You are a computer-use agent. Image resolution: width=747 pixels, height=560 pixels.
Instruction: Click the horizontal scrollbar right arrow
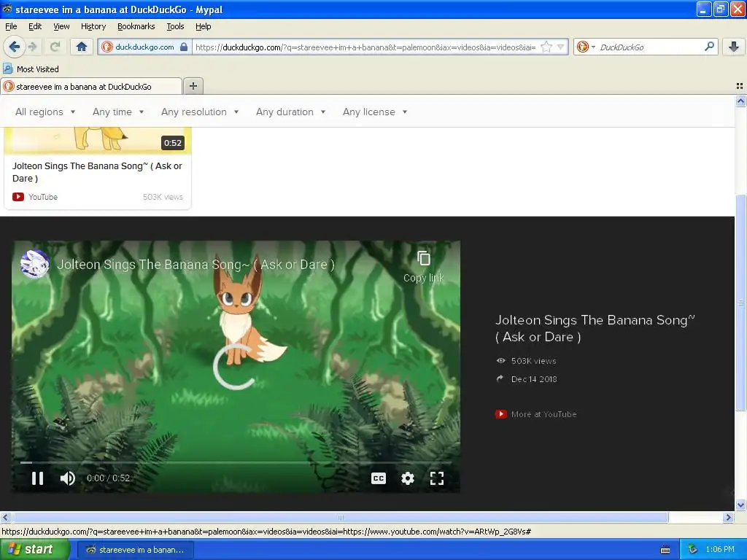[x=728, y=517]
